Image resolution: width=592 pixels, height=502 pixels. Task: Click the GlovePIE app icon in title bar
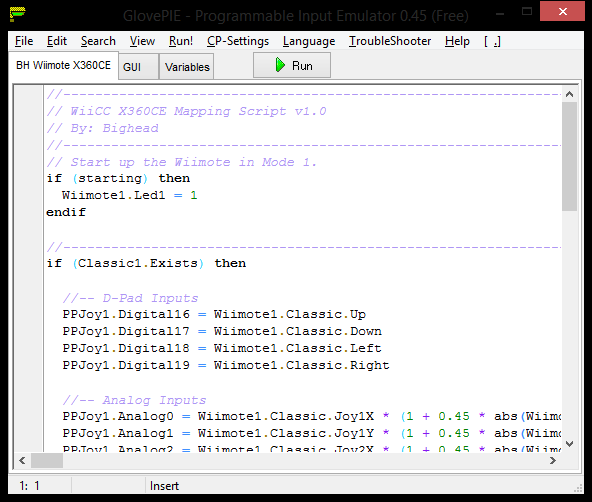[x=17, y=14]
